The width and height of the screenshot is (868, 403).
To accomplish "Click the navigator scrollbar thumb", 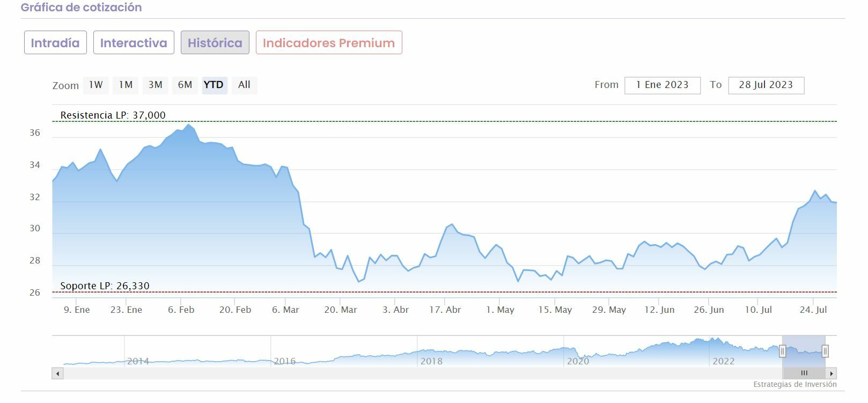I will click(804, 373).
